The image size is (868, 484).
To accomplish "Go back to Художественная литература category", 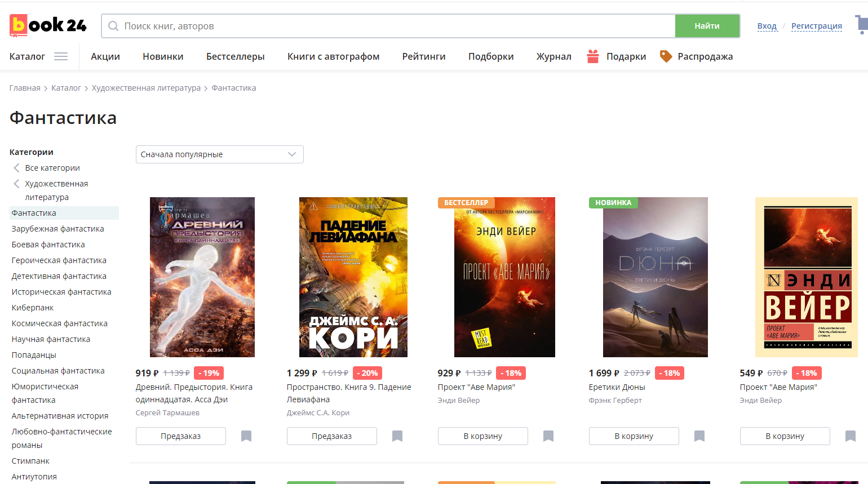I will [56, 190].
